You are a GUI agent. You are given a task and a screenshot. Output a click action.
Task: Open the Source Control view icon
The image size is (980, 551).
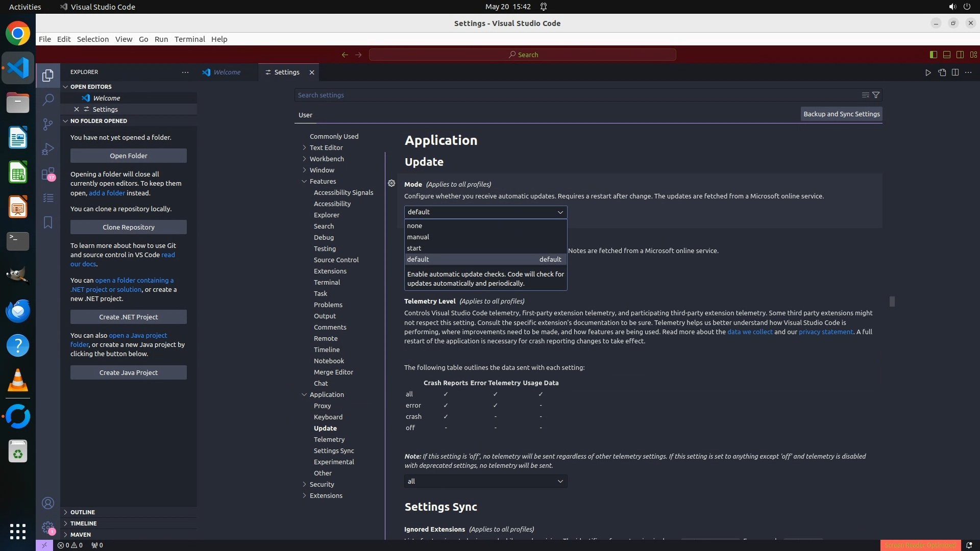[48, 124]
